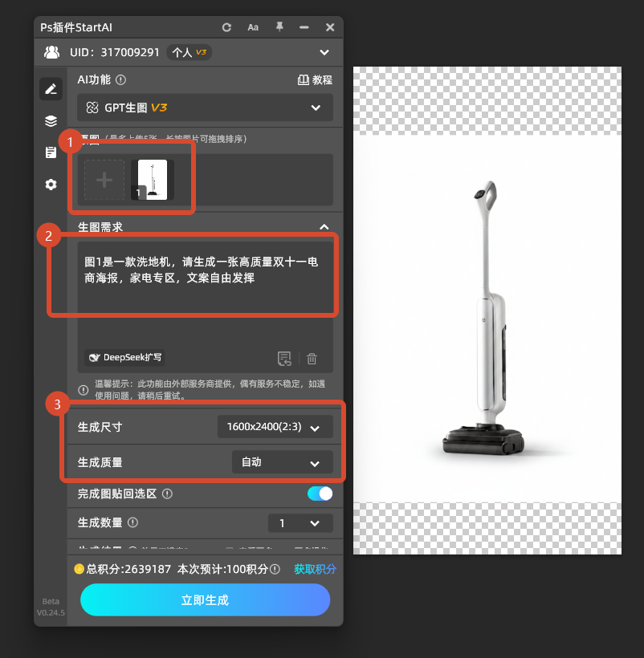Select the pencil edit sidebar tab
644x658 pixels.
pos(51,89)
